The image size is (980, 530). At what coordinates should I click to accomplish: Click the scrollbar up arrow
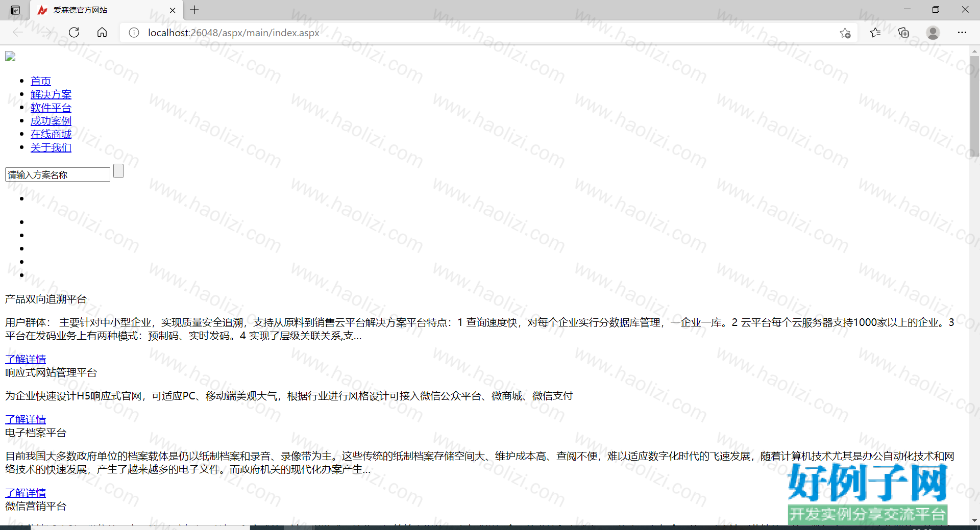tap(974, 51)
